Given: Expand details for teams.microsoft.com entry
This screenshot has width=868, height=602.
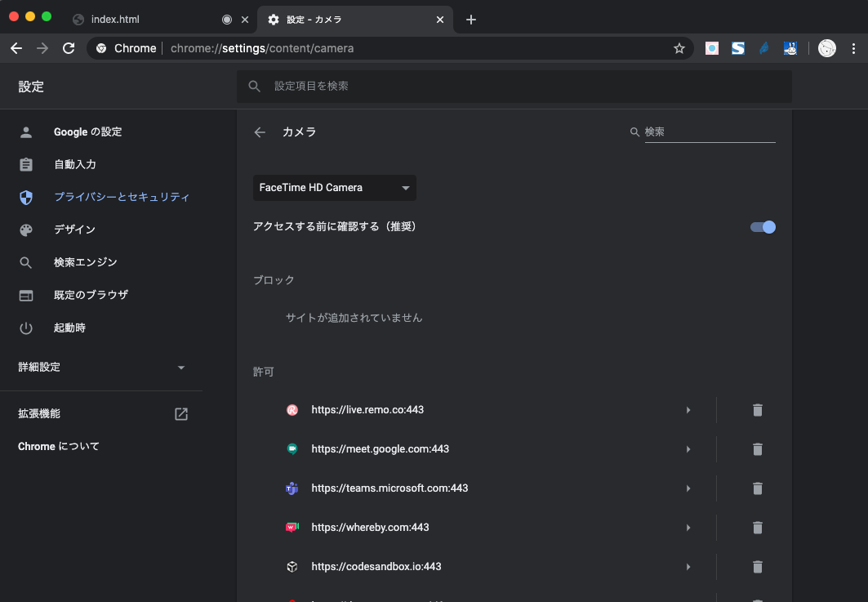Looking at the screenshot, I should [x=688, y=488].
